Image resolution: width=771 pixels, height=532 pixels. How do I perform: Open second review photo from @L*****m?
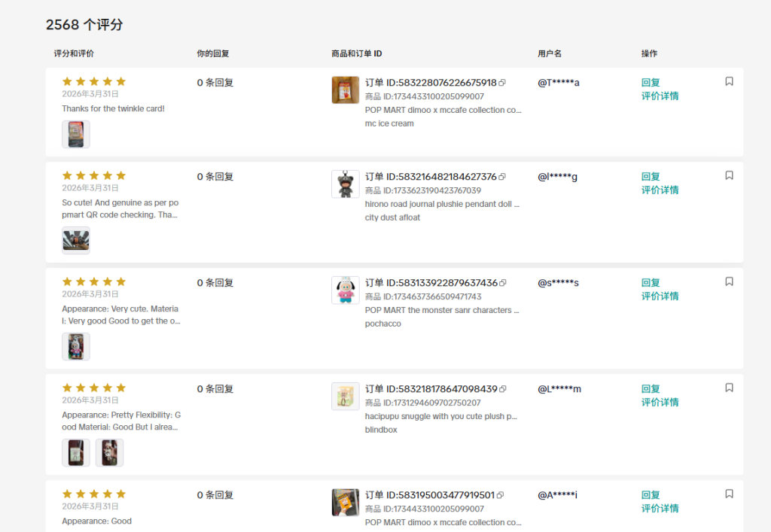pyautogui.click(x=109, y=452)
